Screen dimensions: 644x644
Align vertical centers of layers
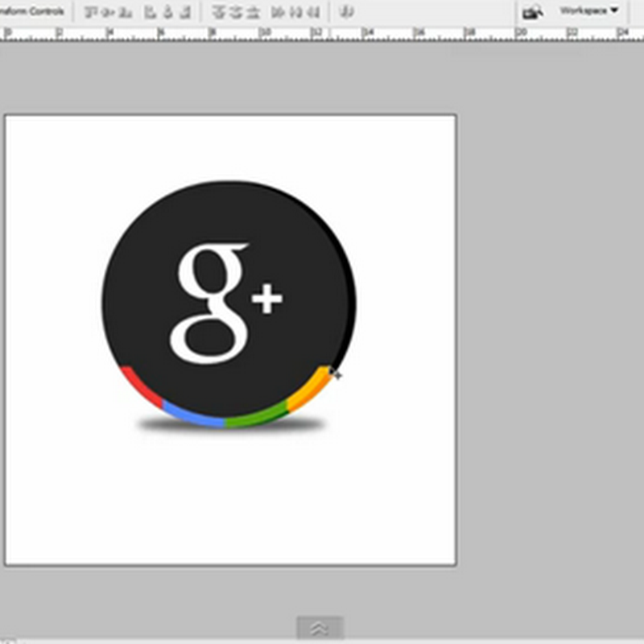coord(109,12)
